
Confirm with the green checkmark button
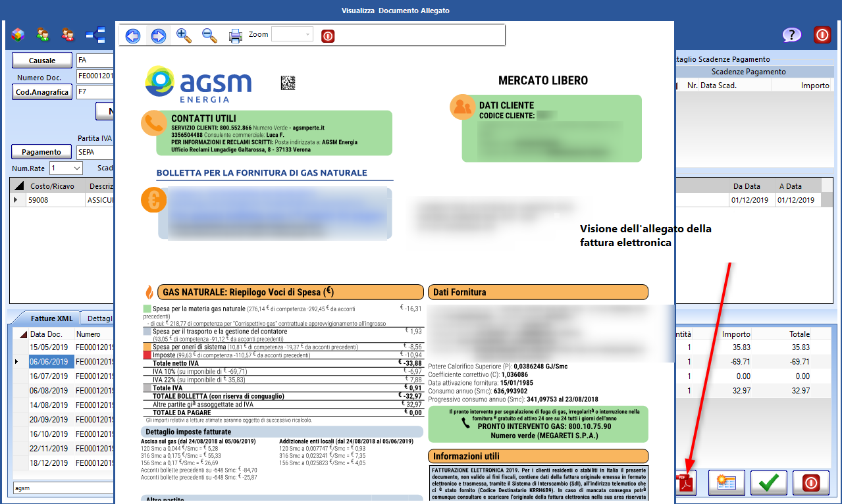pyautogui.click(x=768, y=483)
